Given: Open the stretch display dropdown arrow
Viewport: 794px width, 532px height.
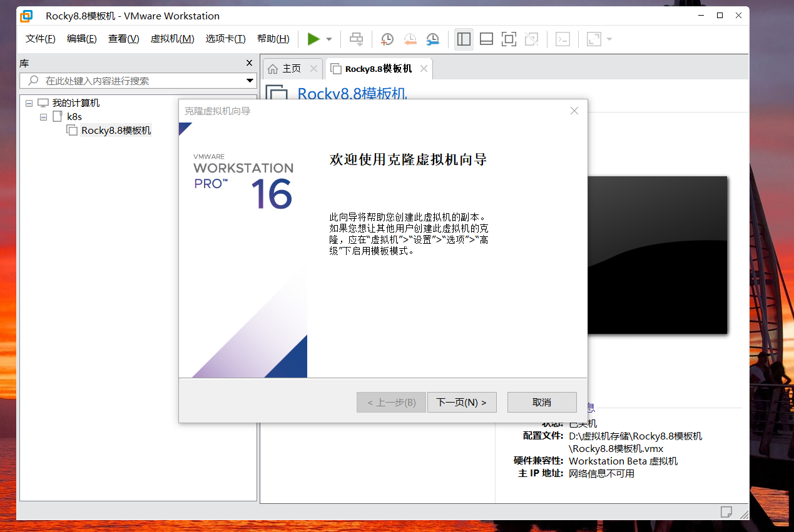Looking at the screenshot, I should coord(609,39).
